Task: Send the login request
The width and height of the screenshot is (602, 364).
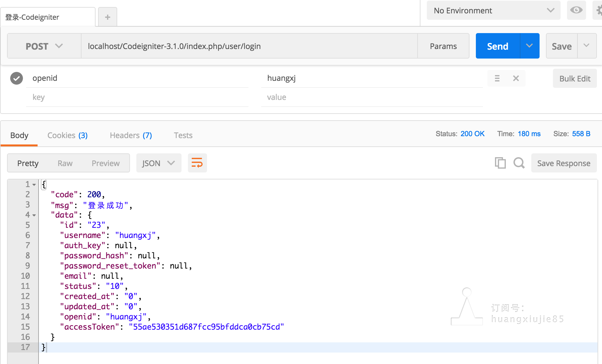Action: click(x=498, y=46)
